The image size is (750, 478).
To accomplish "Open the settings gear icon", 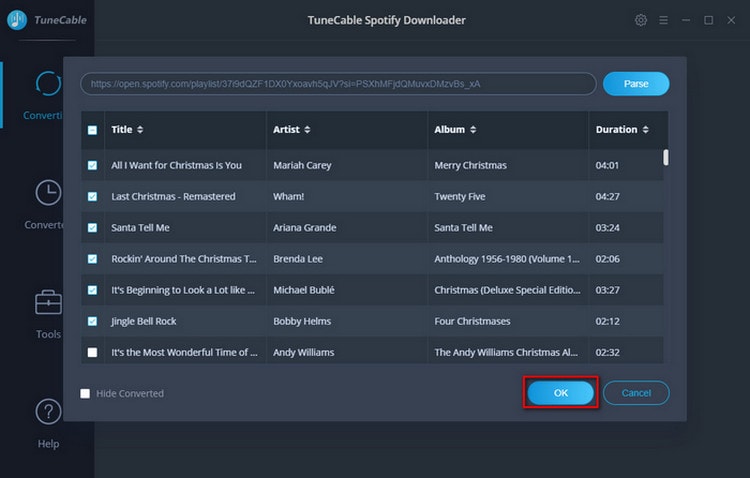I will [x=641, y=20].
